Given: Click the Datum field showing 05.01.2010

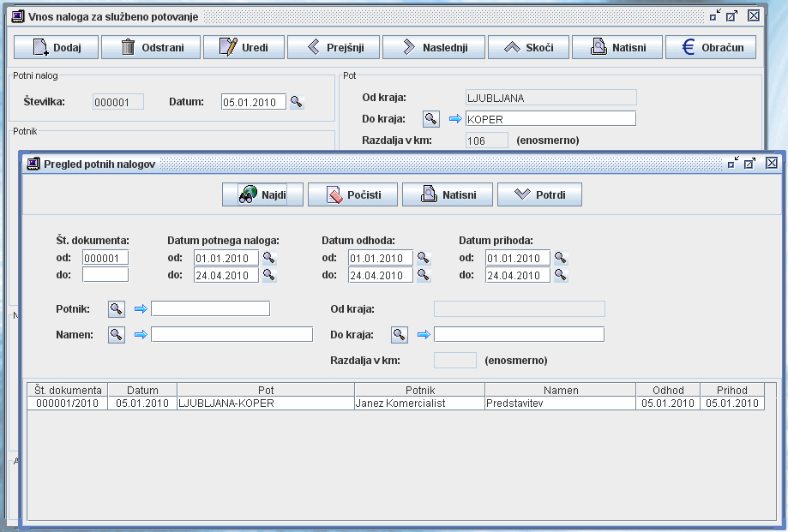Looking at the screenshot, I should (x=254, y=102).
